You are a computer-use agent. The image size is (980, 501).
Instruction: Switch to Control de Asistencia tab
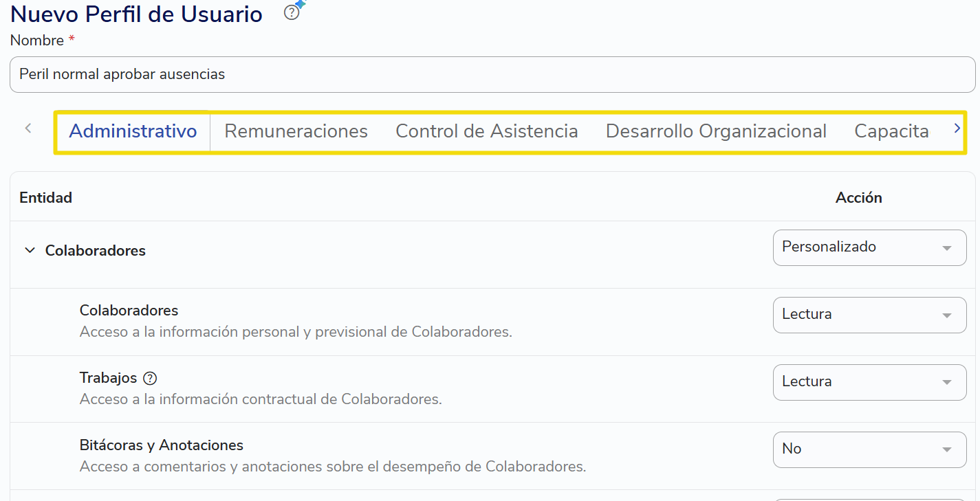coord(486,131)
